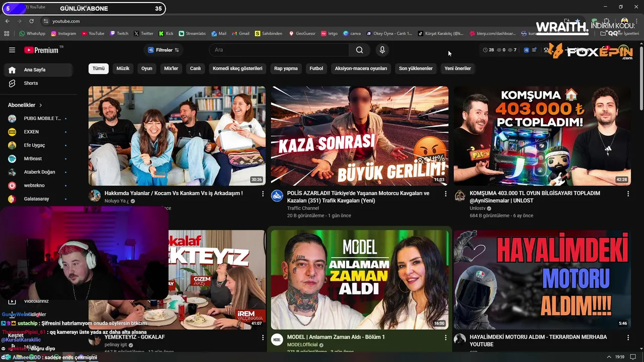The image size is (644, 362).
Task: Open the 403.000 PC TOPLADIM thumbnail
Action: pyautogui.click(x=542, y=136)
